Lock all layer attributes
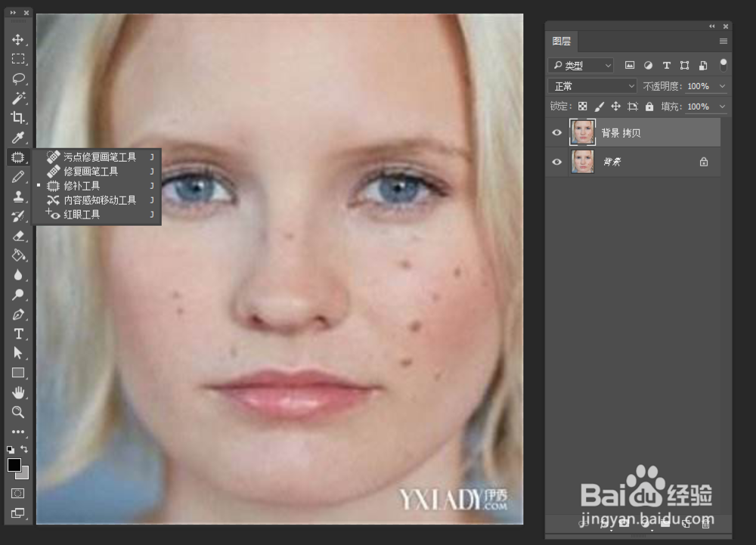 click(x=649, y=107)
